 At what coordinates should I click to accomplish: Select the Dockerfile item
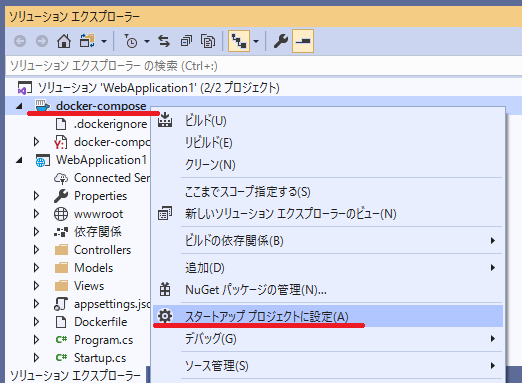100,322
